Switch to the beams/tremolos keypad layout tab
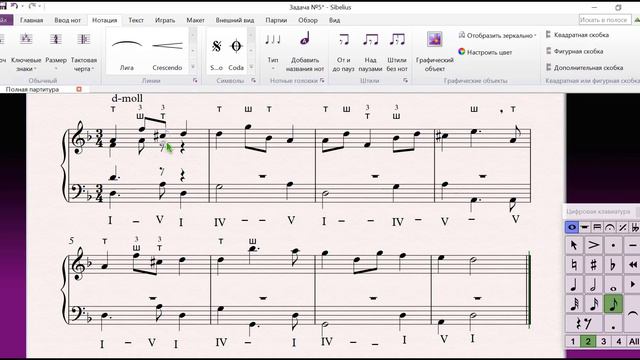 click(597, 227)
